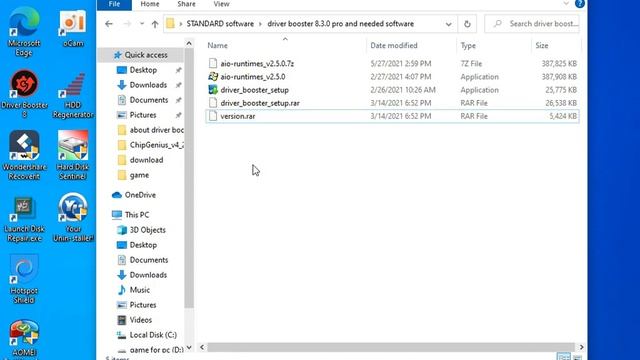Click STANDARD software breadcrumb
The image size is (640, 360).
point(220,24)
